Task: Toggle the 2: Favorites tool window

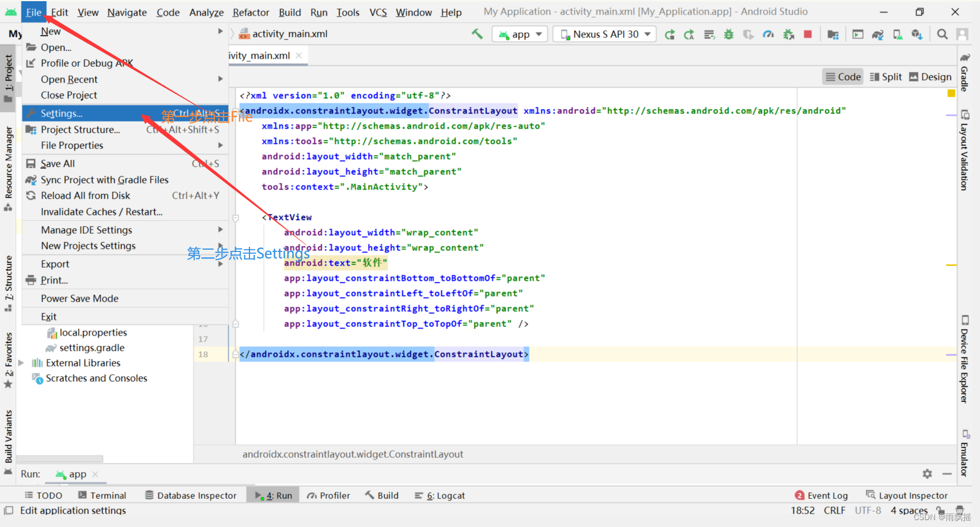Action: (8, 360)
